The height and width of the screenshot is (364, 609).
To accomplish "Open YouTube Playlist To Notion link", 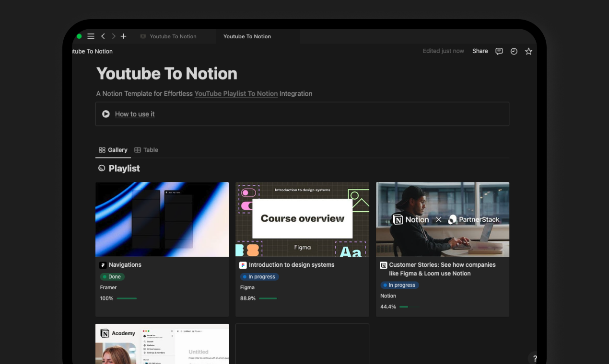I will coord(236,94).
